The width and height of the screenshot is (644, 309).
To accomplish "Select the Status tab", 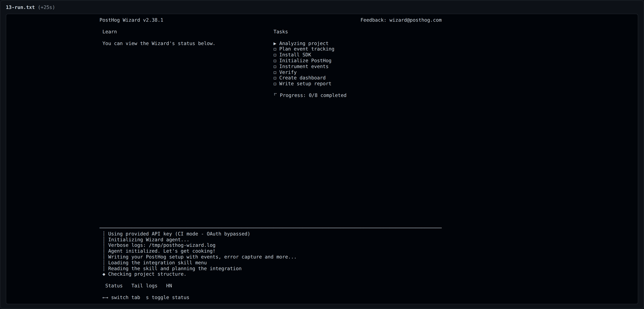I will point(114,286).
